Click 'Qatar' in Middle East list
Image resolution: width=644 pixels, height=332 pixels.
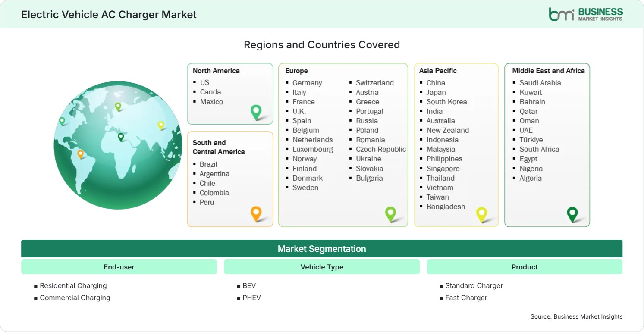529,111
